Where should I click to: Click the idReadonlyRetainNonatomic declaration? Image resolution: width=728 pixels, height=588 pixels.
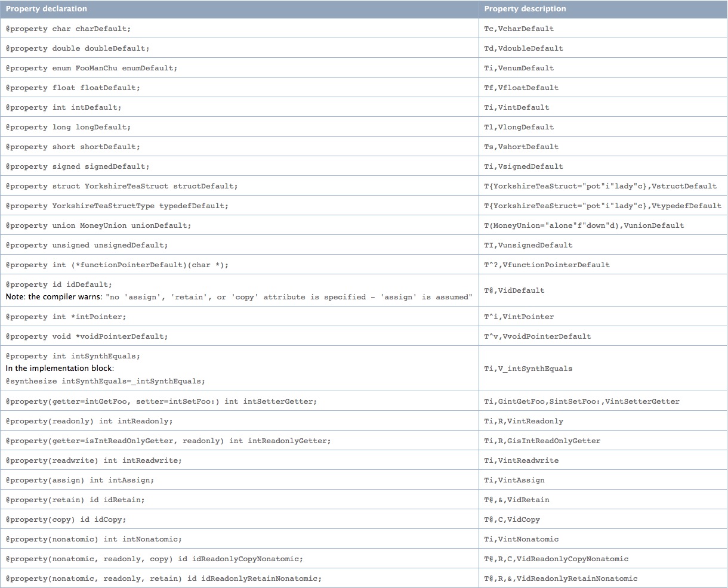[164, 578]
